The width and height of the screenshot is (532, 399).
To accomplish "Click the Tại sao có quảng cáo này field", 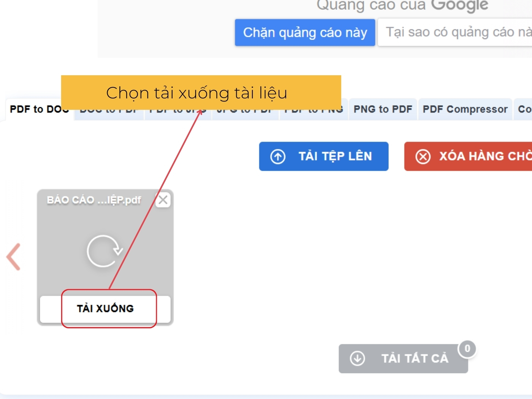I will coord(455,33).
